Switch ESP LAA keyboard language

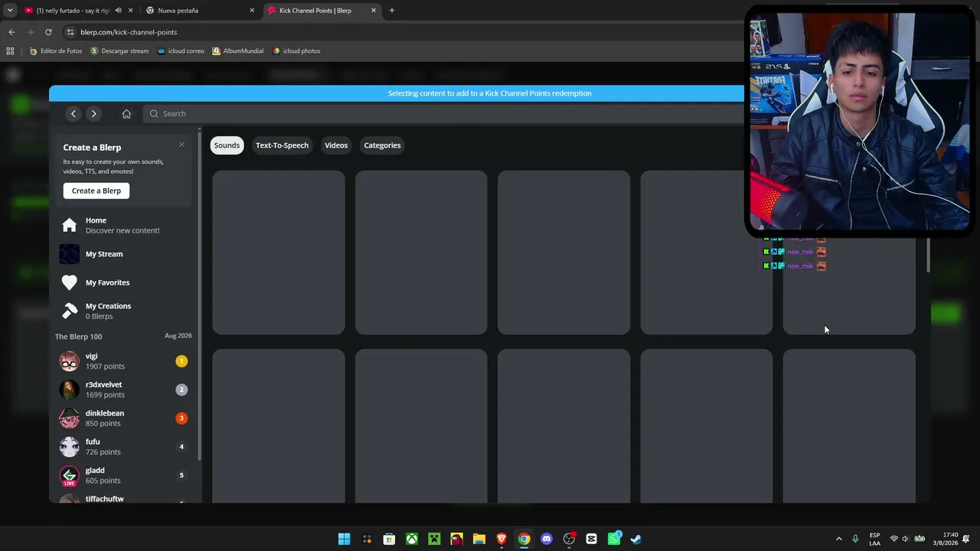pyautogui.click(x=874, y=539)
